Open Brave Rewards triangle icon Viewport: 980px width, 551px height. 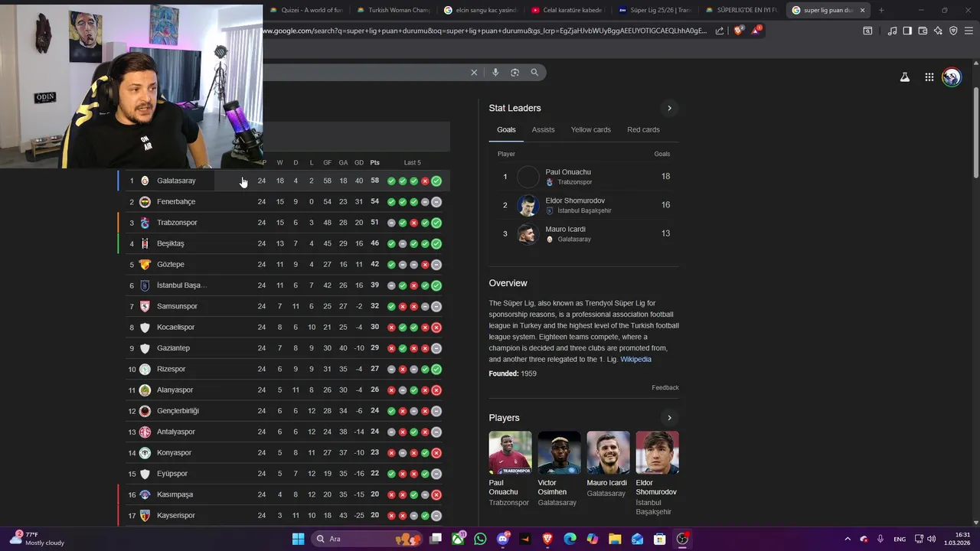coord(756,31)
